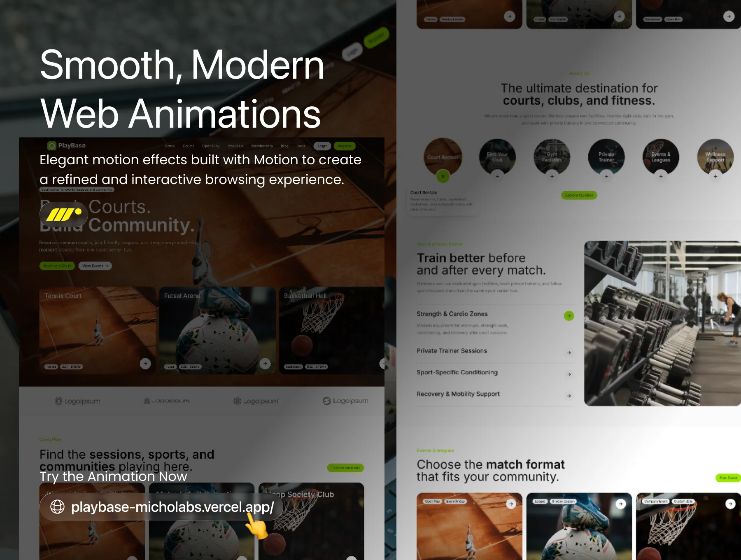
Task: Go to the Courts nav item
Action: (188, 146)
